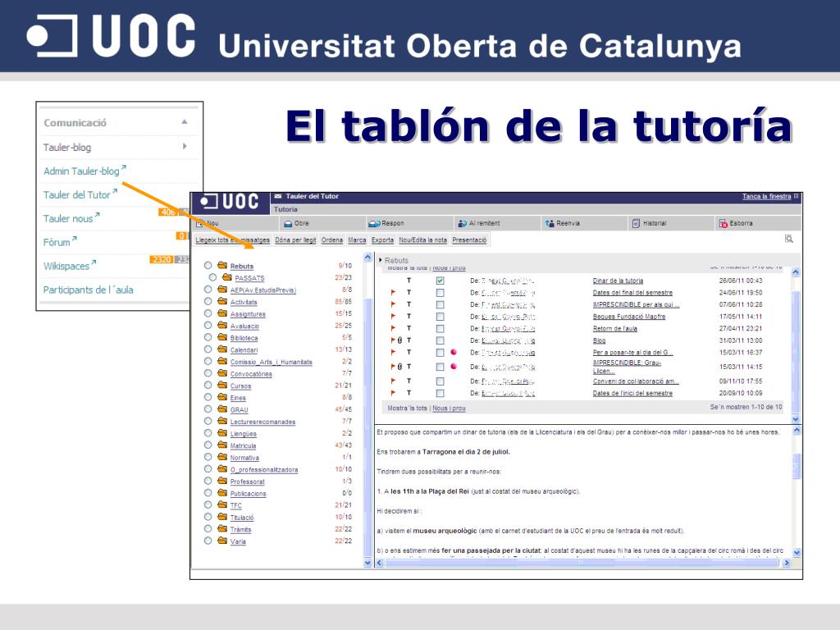Click the PASSATS folder icon
The image size is (840, 630).
(x=227, y=277)
